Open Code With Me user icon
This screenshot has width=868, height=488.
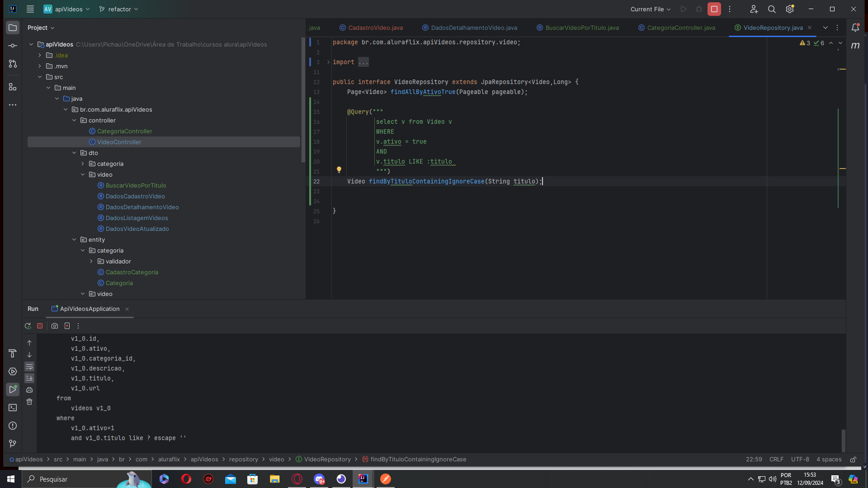[754, 9]
